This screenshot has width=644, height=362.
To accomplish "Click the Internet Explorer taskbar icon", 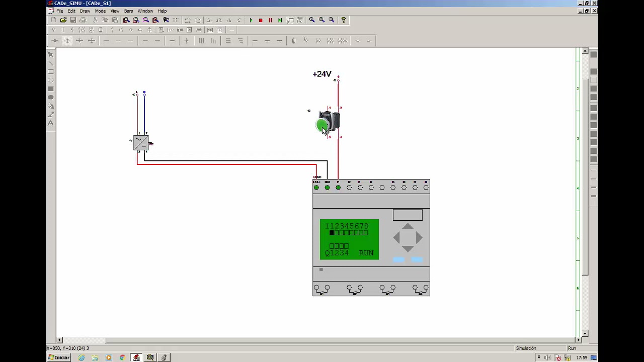I will [82, 357].
